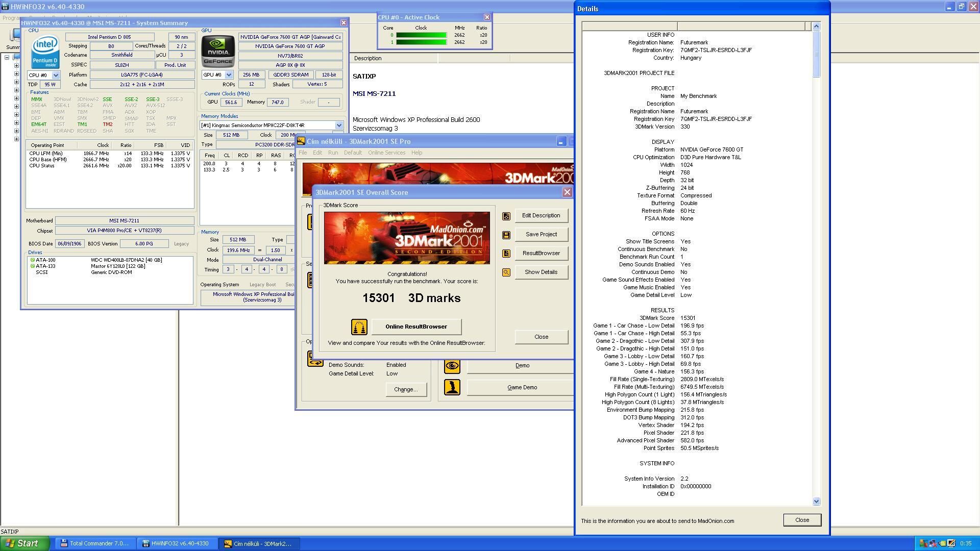980x551 pixels.
Task: Click the ResultBrowser document icon
Action: 506,254
